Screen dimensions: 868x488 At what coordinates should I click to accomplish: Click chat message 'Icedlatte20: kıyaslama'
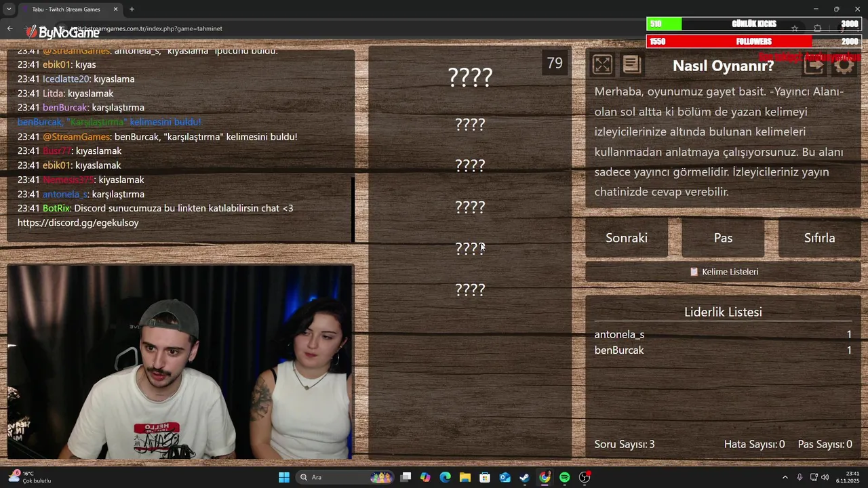[x=76, y=79]
